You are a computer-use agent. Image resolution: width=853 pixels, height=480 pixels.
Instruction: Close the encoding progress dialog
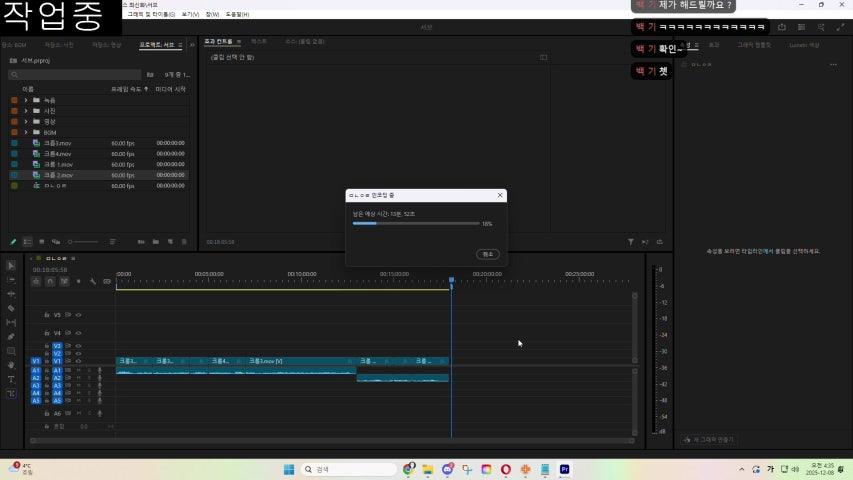coord(500,195)
